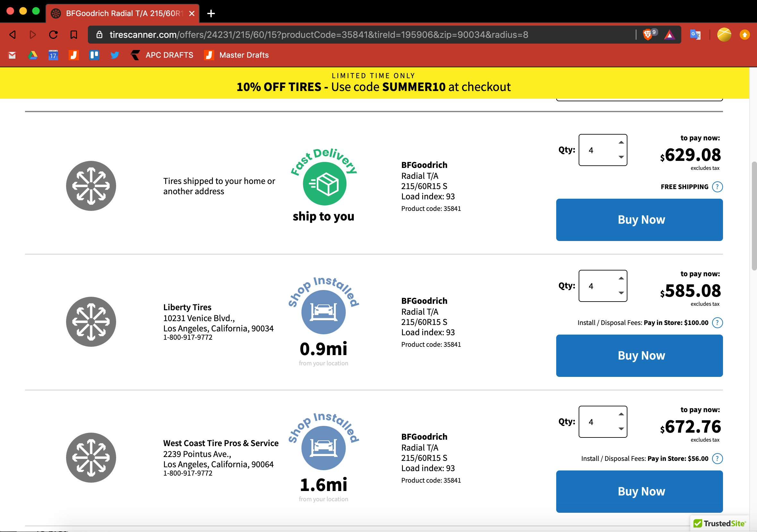Screen dimensions: 757x532
Task: Buy Now from Liberty Tires
Action: (639, 355)
